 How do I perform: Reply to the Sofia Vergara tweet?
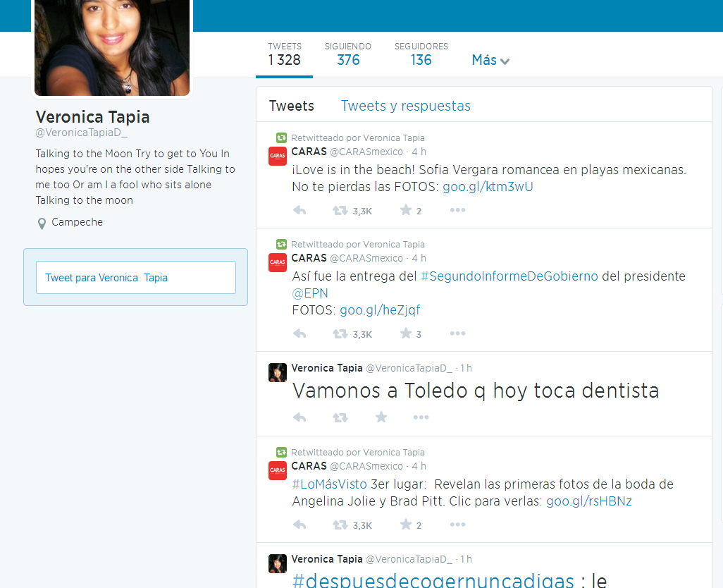click(x=299, y=210)
